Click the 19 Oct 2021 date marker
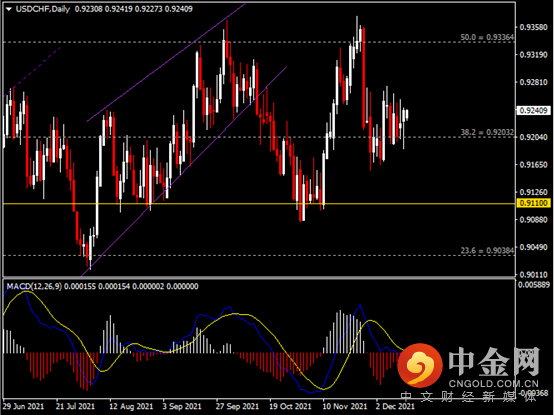 point(290,406)
